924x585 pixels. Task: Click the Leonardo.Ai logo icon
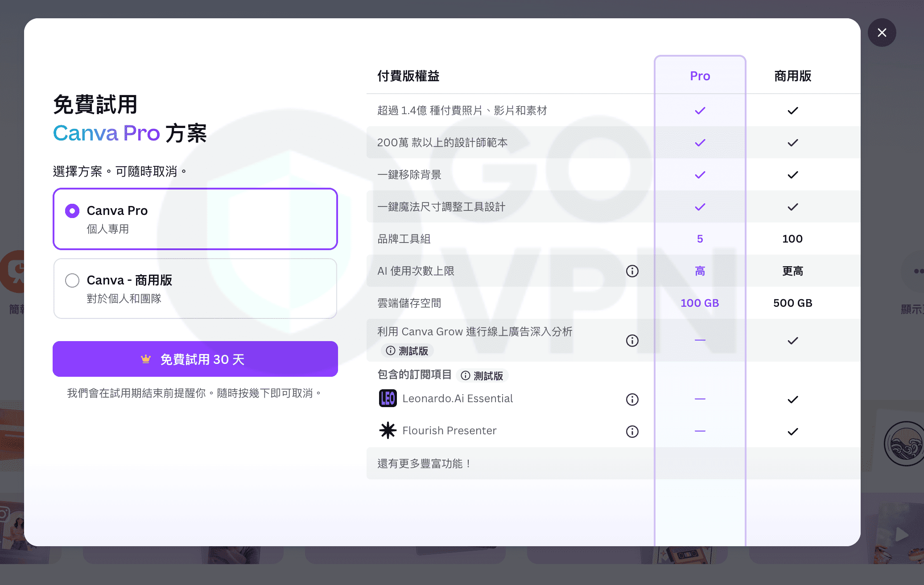[387, 398]
